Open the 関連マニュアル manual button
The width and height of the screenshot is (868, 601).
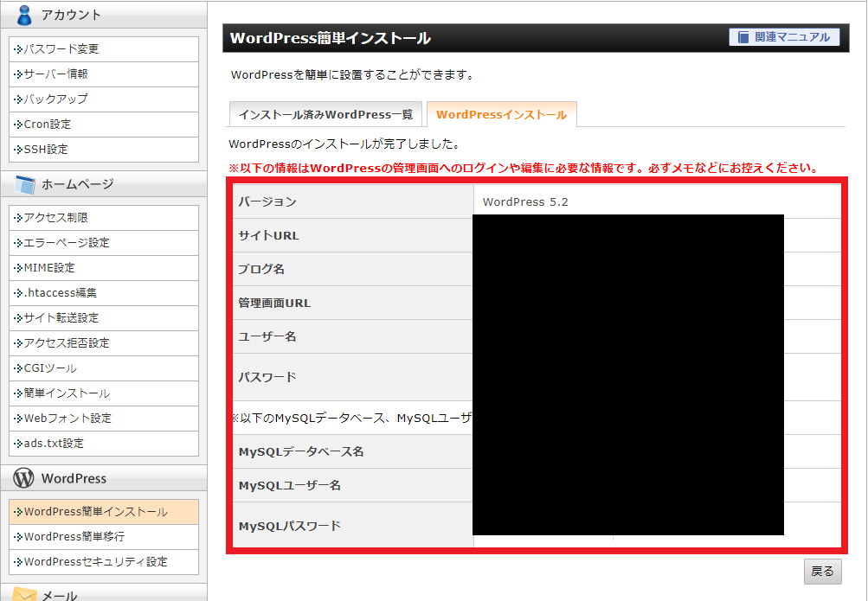[785, 37]
